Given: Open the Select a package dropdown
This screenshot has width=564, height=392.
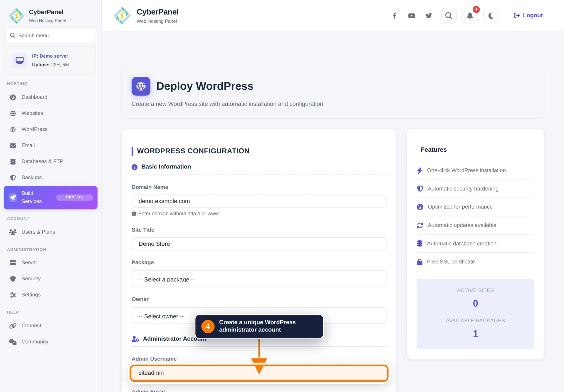Looking at the screenshot, I should point(259,279).
